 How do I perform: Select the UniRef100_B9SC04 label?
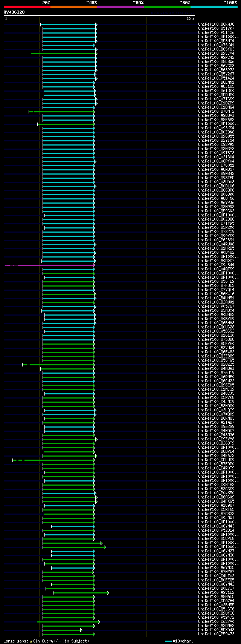click(x=216, y=54)
